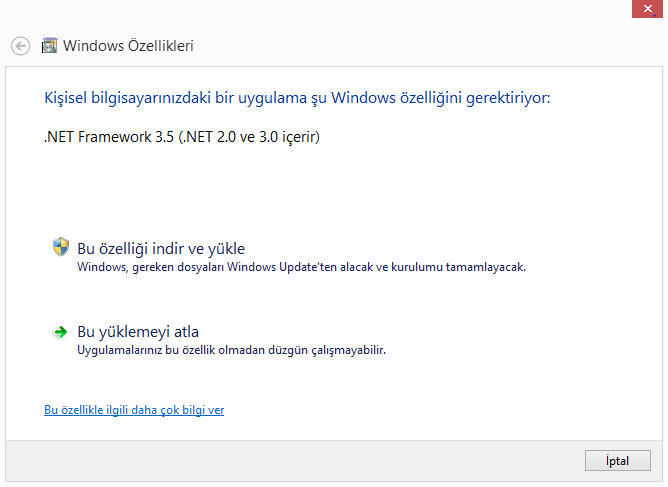This screenshot has height=487, width=668.
Task: Click 'Windows, gereken dosyaları Windows Update'ten alacak' description
Action: tap(302, 267)
